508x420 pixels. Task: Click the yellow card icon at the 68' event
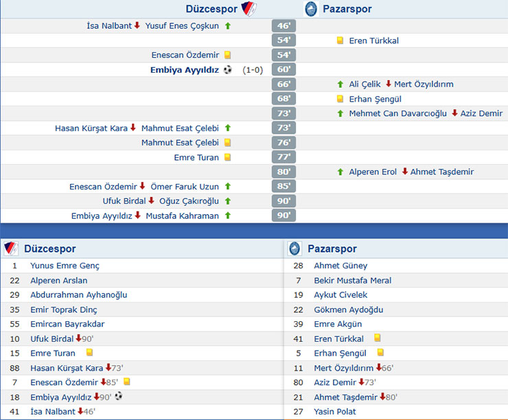340,99
